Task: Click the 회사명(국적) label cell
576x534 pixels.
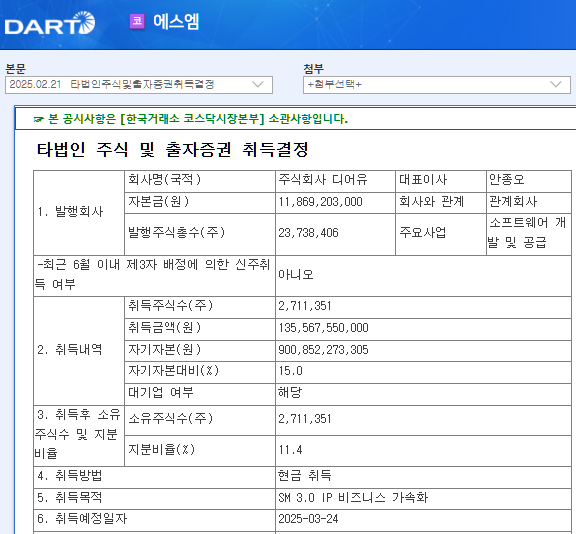Action: pyautogui.click(x=200, y=181)
